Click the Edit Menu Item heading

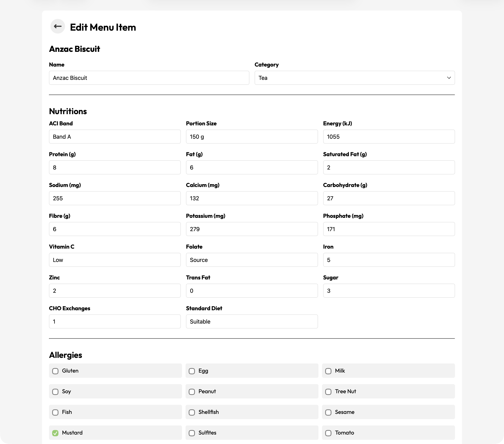pos(103,27)
